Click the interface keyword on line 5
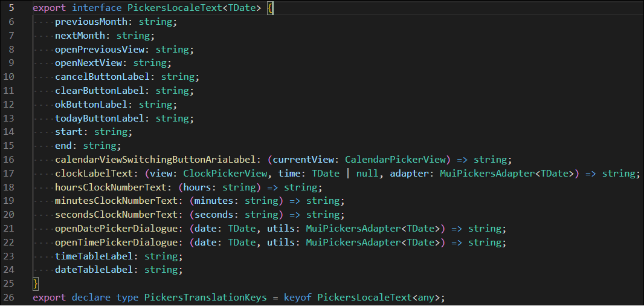This screenshot has height=306, width=644. (97, 8)
